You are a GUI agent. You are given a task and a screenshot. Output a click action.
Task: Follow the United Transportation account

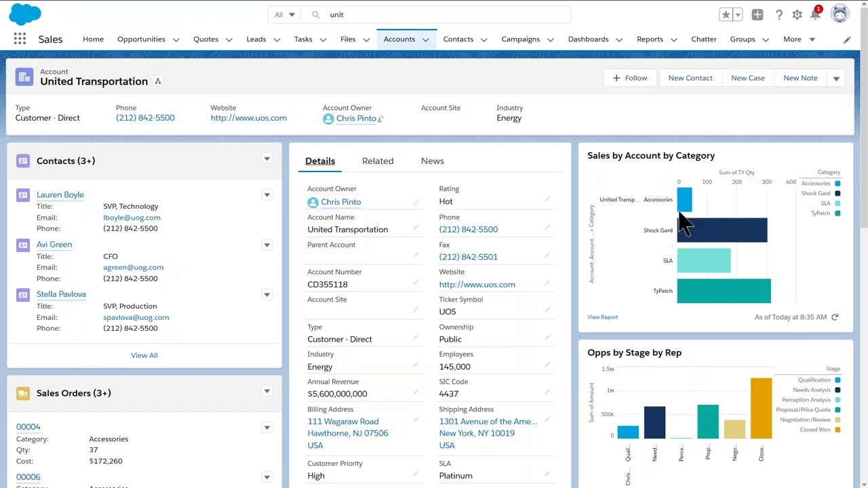click(x=629, y=78)
